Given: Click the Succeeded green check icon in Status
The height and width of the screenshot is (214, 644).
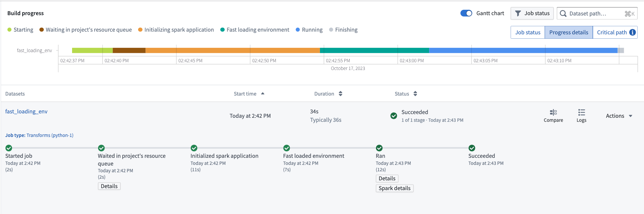Looking at the screenshot, I should coord(394,116).
